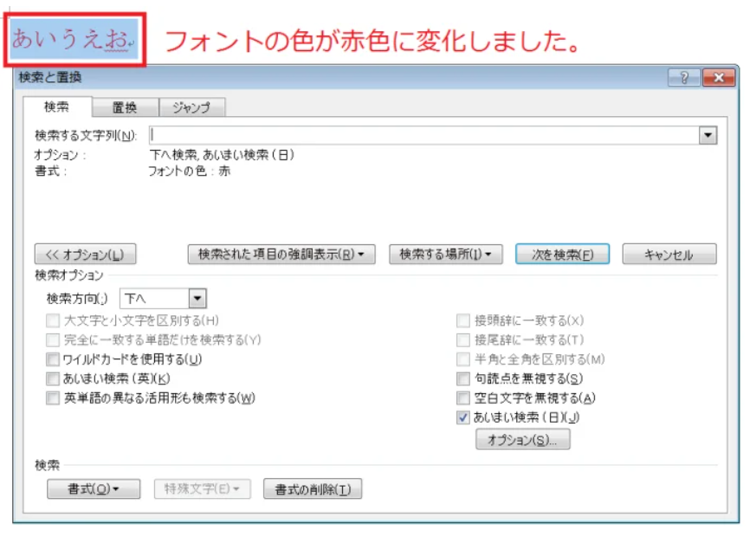
Task: Collapse options with << オプション button
Action: 85,255
